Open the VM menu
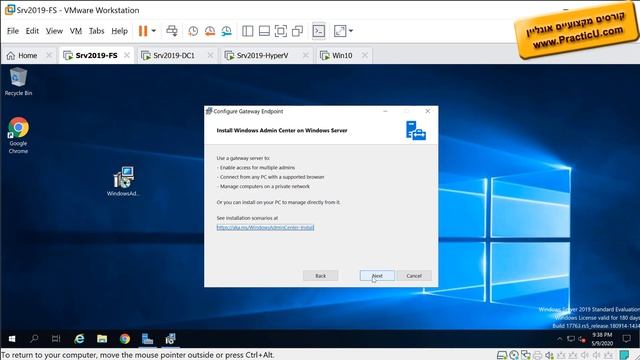The height and width of the screenshot is (360, 640). coord(76,31)
